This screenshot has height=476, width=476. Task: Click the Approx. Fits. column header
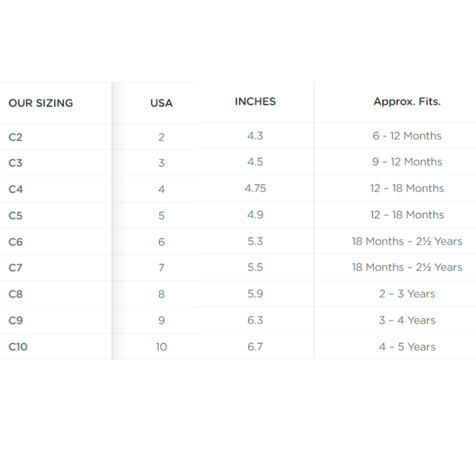(x=407, y=102)
